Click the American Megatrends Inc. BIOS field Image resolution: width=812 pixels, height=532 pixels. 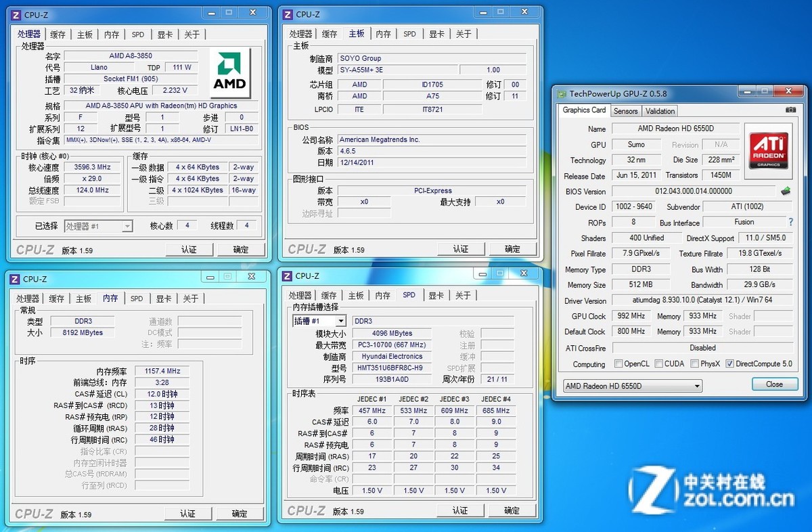pyautogui.click(x=432, y=139)
